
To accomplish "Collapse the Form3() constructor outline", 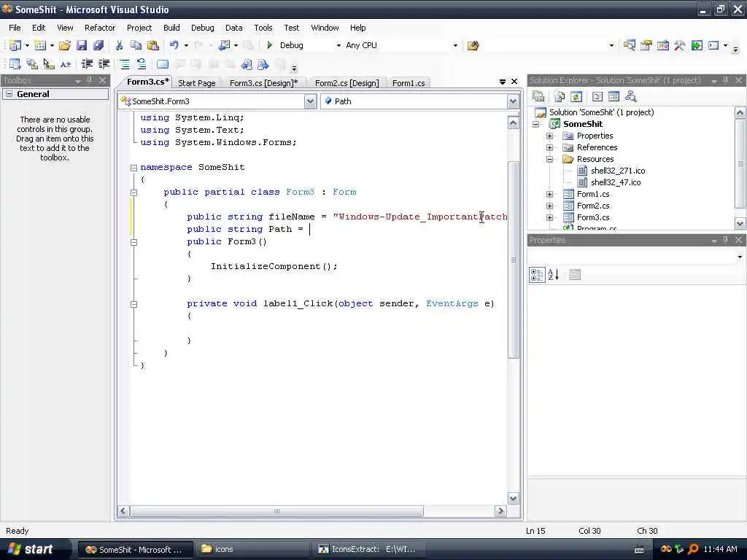I will 134,242.
